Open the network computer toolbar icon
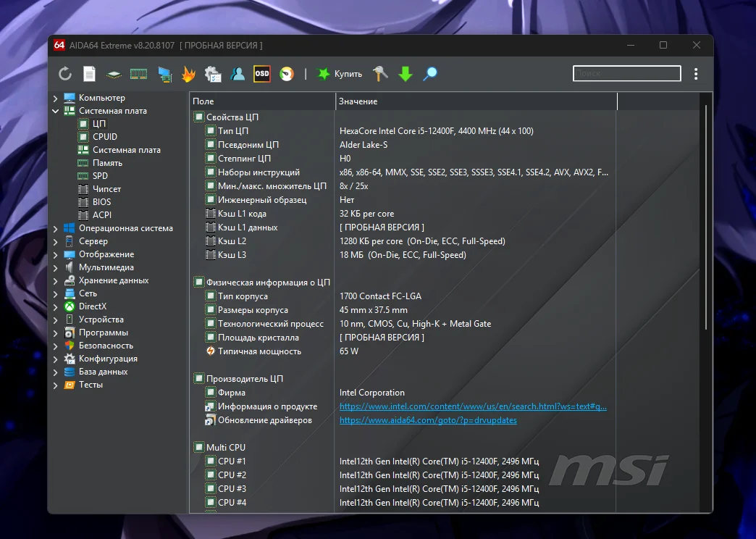Screen dimensions: 756x539 click(x=164, y=75)
